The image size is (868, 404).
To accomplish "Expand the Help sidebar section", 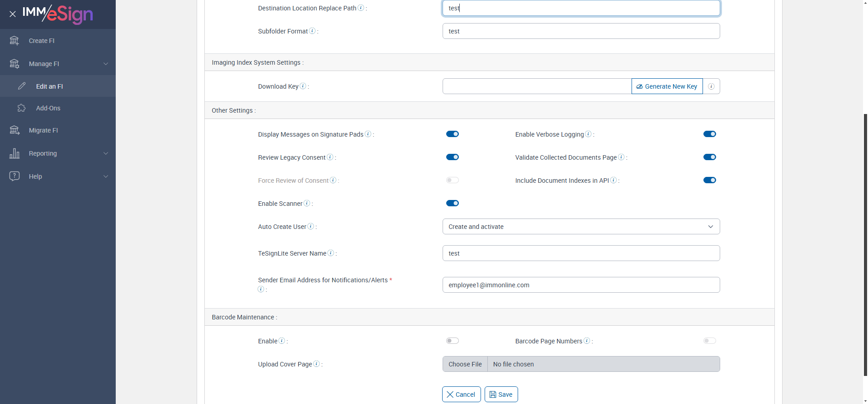I will point(58,176).
